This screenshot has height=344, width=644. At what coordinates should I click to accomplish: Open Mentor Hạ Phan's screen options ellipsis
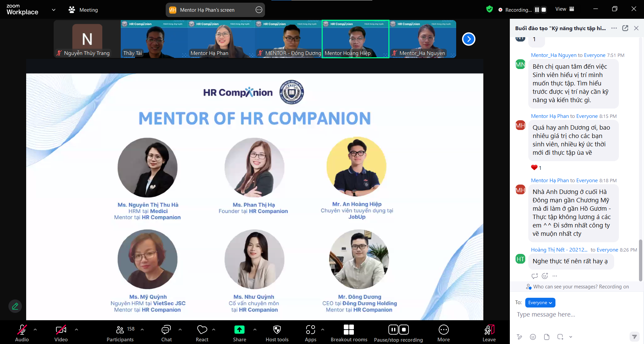[259, 10]
